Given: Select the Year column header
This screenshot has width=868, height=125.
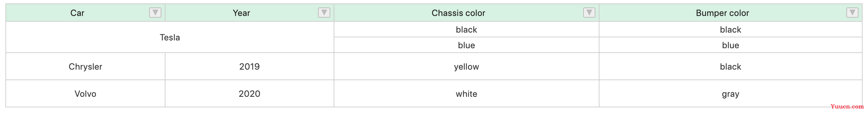Looking at the screenshot, I should click(250, 13).
